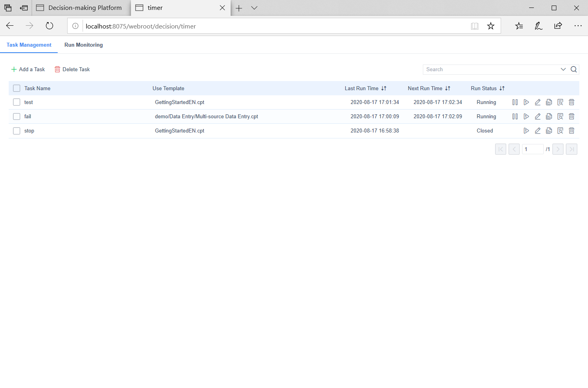View run details of the "fail" task

(x=560, y=116)
